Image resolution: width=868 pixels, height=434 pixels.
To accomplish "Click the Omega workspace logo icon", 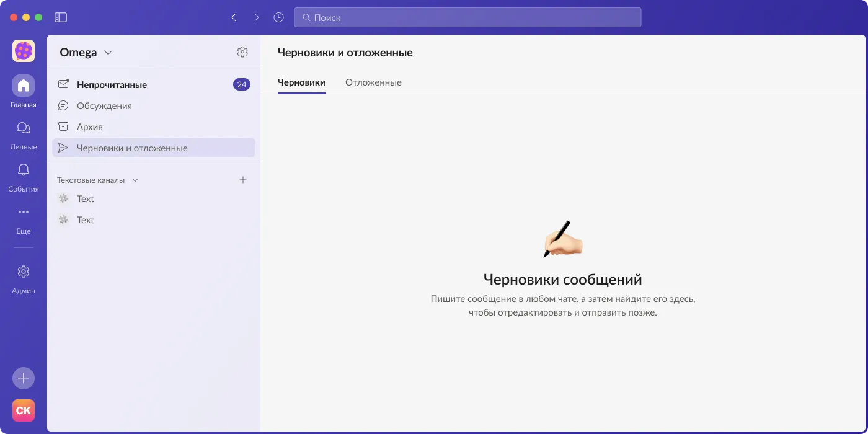I will coord(24,51).
